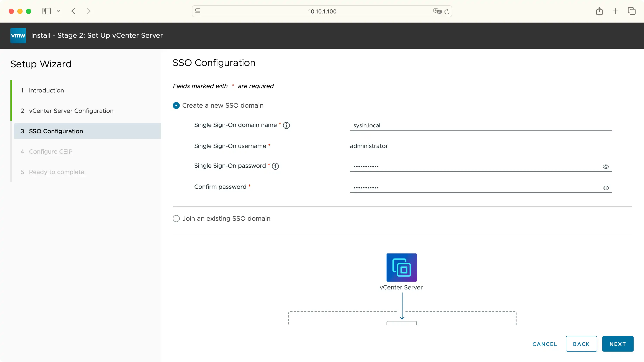The width and height of the screenshot is (644, 362).
Task: Click the BACK button
Action: click(581, 344)
